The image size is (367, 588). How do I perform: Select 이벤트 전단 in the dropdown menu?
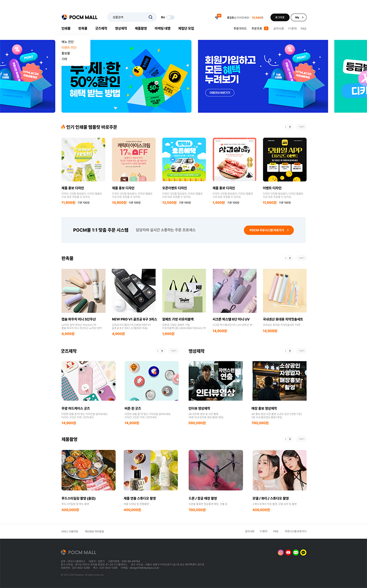point(69,48)
